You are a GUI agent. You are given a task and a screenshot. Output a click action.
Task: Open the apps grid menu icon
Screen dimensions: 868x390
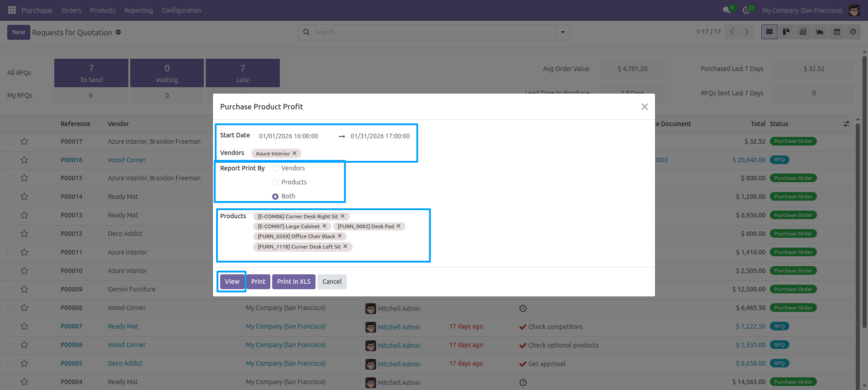(x=12, y=10)
